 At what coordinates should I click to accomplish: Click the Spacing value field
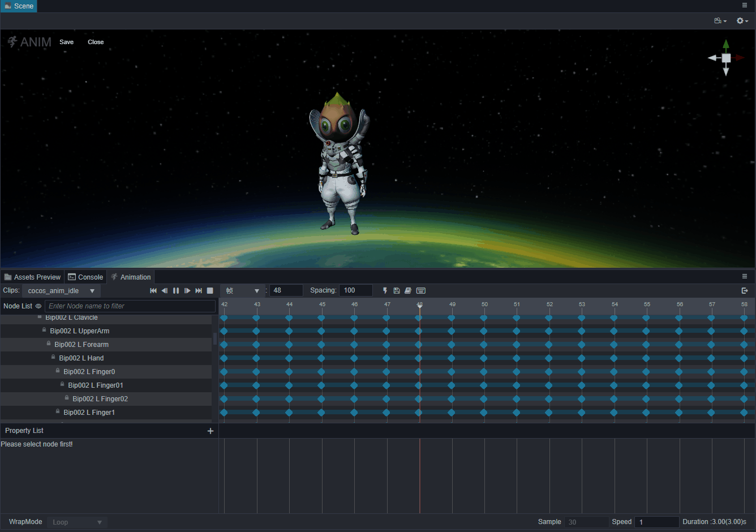click(x=356, y=290)
